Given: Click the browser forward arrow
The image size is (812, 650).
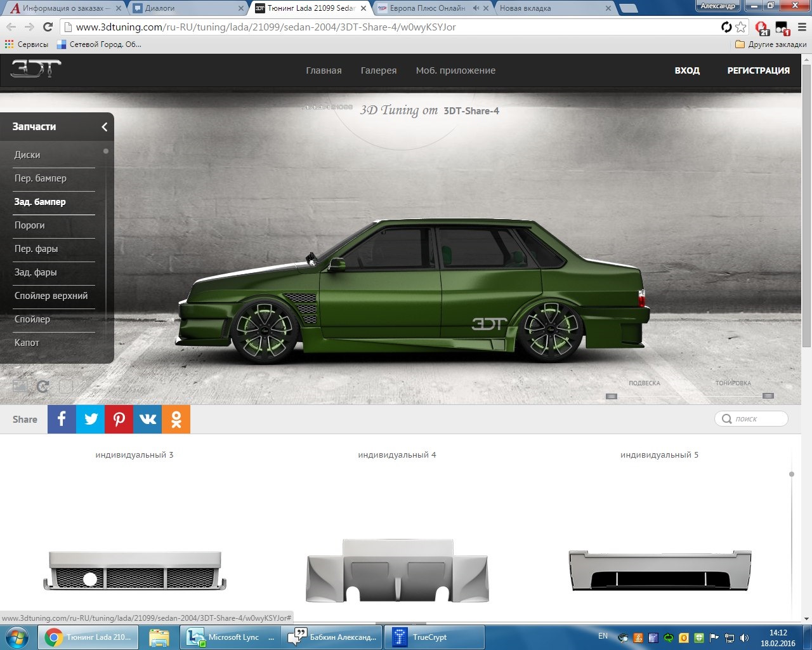Looking at the screenshot, I should tap(29, 27).
